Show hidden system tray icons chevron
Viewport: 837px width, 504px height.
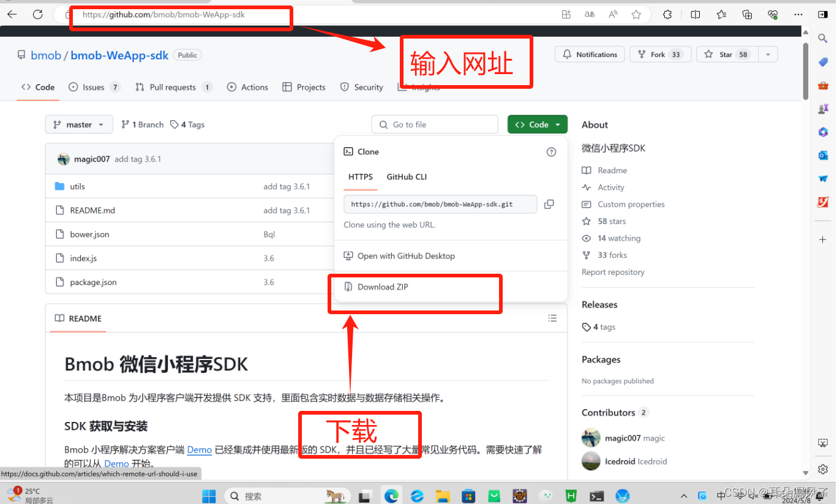[684, 495]
